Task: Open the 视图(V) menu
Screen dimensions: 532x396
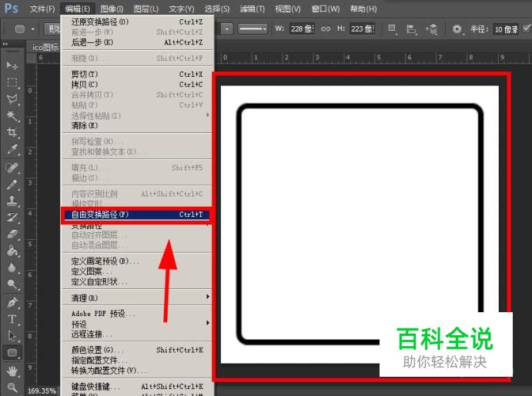Action: (288, 8)
